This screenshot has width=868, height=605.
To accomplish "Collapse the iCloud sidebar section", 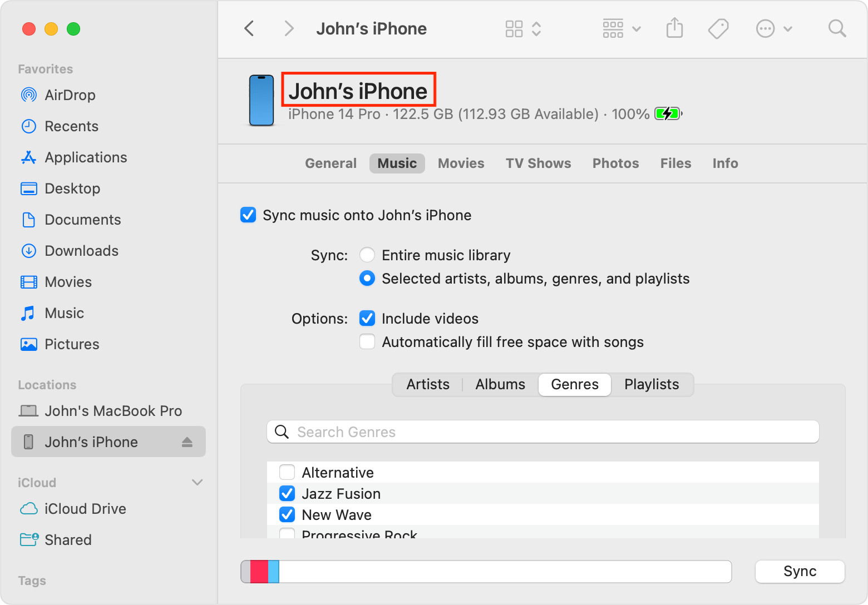I will [x=197, y=482].
